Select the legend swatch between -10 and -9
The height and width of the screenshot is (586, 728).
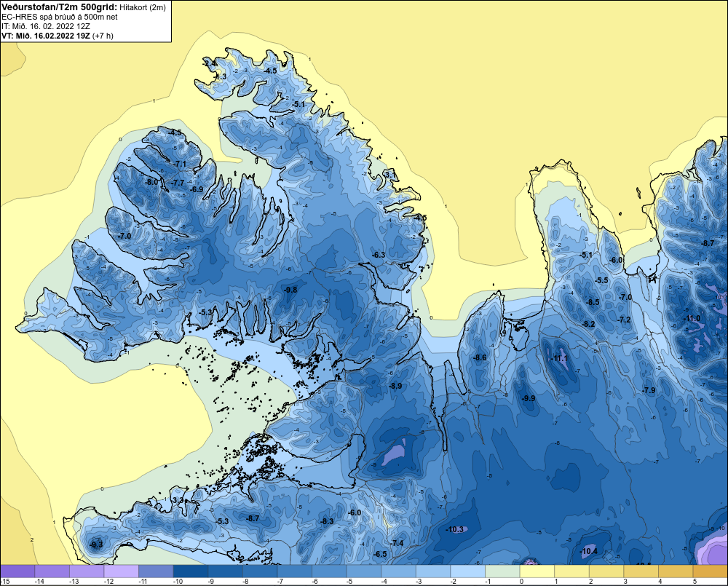191,571
